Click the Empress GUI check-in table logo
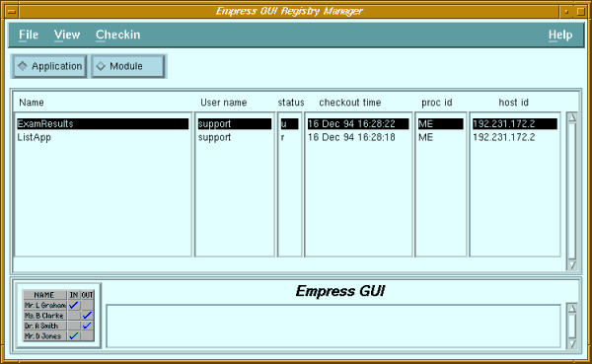 (x=58, y=316)
